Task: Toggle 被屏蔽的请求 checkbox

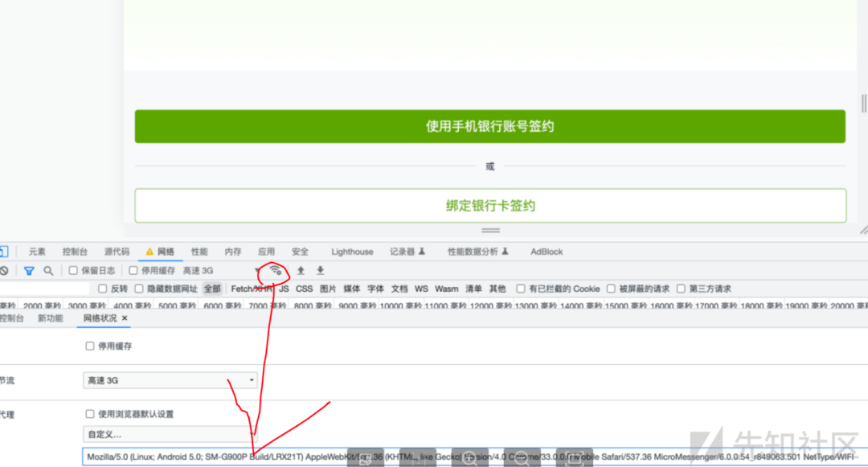Action: (611, 289)
